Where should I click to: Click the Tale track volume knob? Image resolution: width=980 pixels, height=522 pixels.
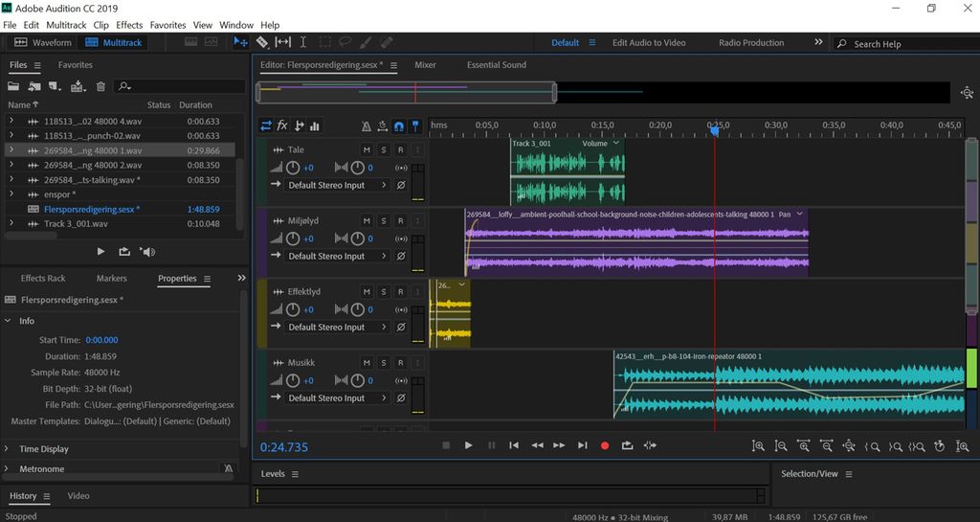[x=292, y=168]
